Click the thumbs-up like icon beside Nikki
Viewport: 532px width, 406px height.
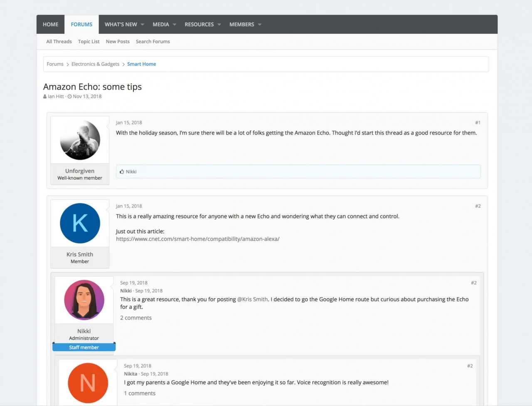tap(122, 172)
